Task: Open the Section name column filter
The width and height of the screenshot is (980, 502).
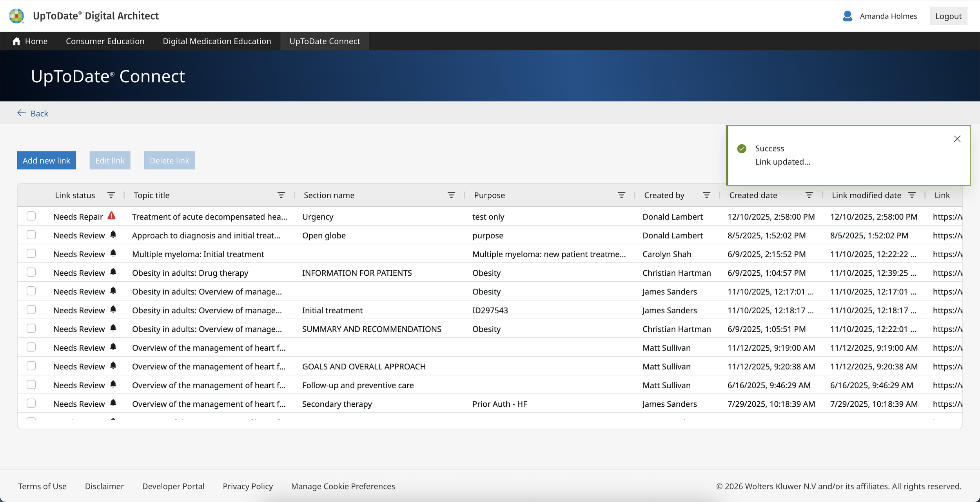Action: [x=451, y=195]
